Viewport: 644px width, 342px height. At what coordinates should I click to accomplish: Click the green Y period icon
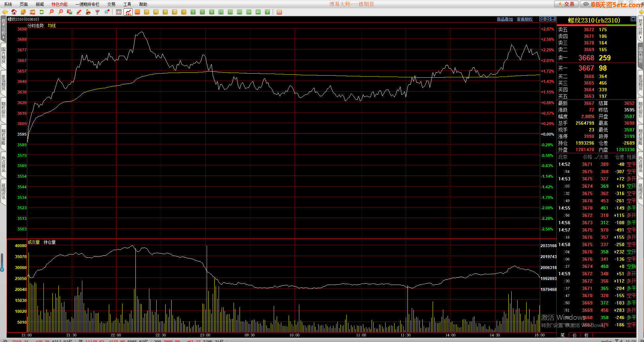267,12
